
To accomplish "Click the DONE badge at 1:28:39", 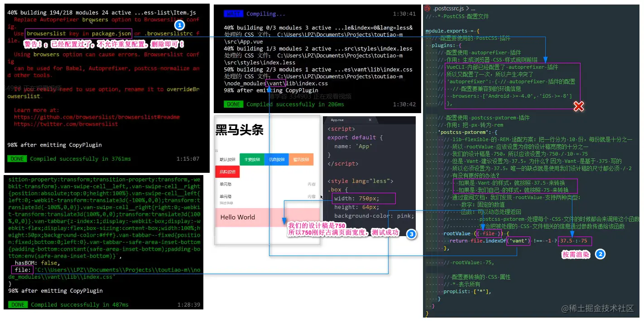I will click(x=18, y=305).
